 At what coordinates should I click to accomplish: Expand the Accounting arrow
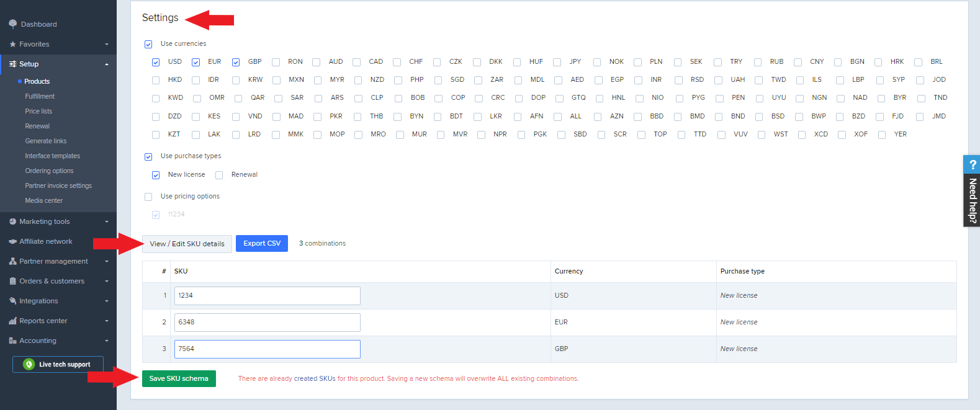[107, 341]
